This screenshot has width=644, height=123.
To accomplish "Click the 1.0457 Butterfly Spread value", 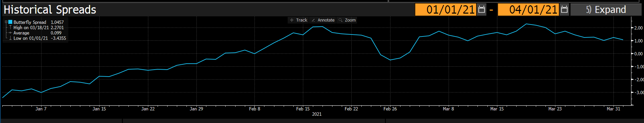I will 57,22.
